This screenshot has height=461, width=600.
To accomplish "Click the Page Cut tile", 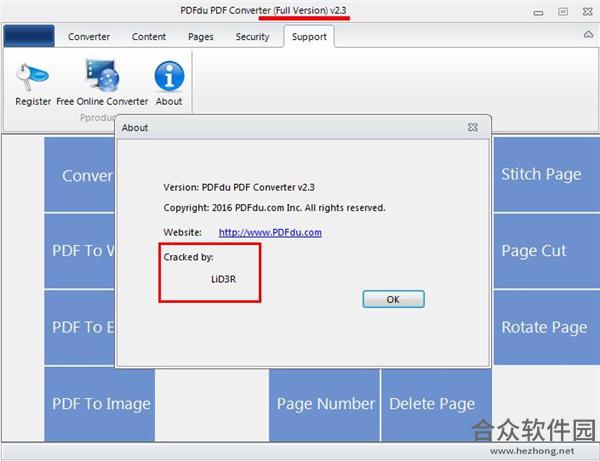I will [x=546, y=251].
